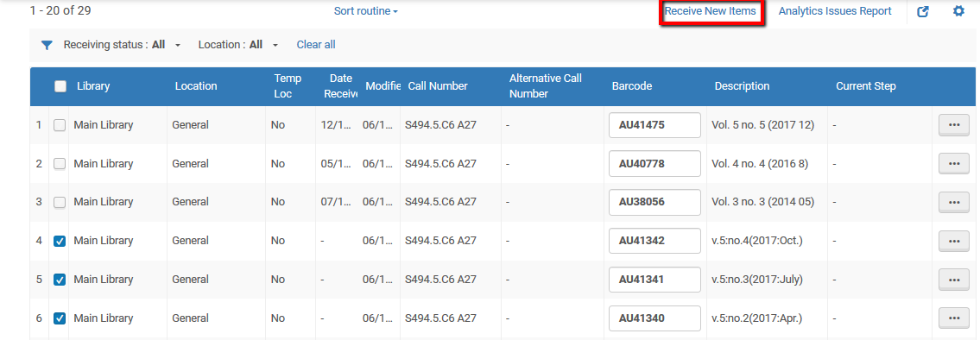The height and width of the screenshot is (340, 980).
Task: Sort by the Barcode column header
Action: 632,86
